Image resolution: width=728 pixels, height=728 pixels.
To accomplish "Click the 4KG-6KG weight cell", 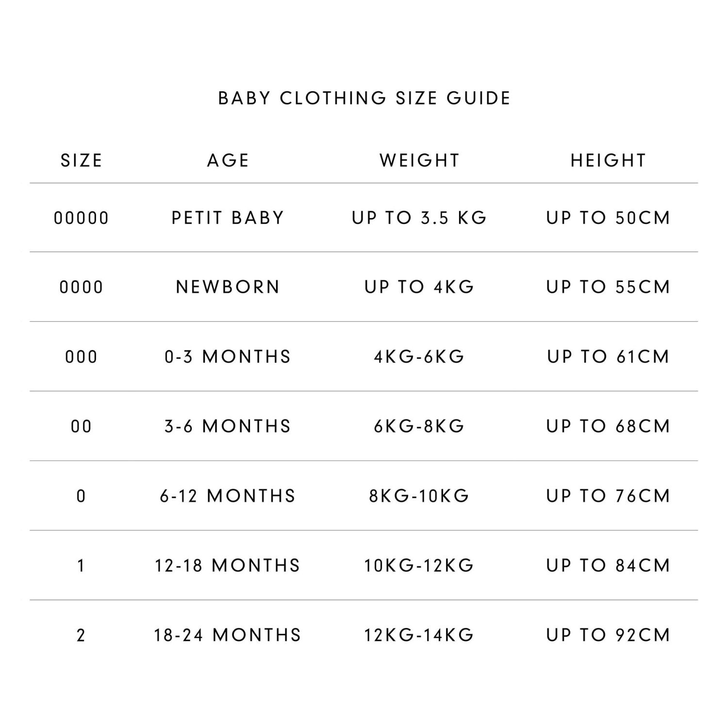I will coord(420,357).
